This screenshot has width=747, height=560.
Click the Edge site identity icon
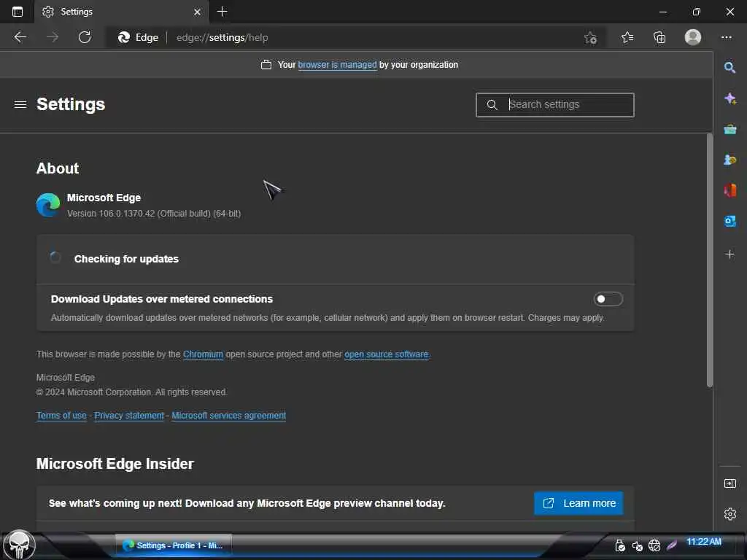coord(124,37)
